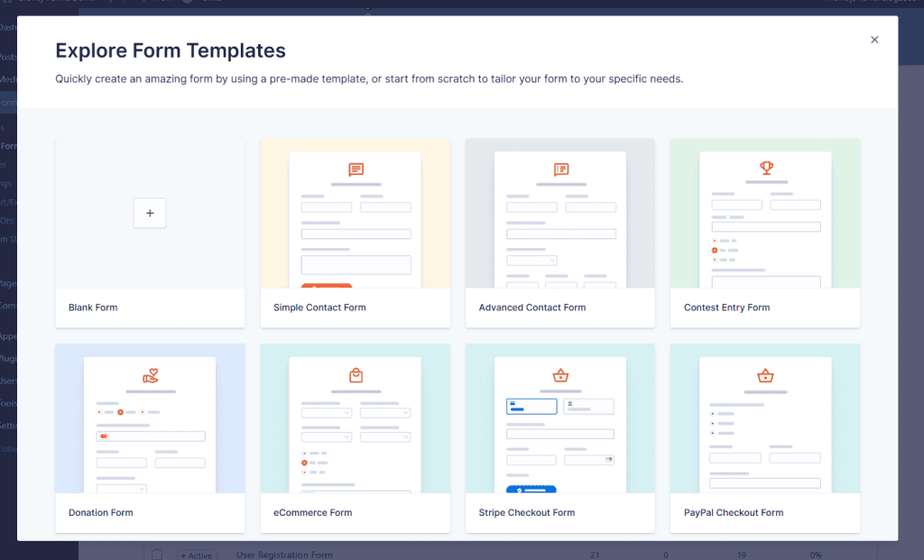Choose the Advanced Contact Form template preview

coord(559,213)
